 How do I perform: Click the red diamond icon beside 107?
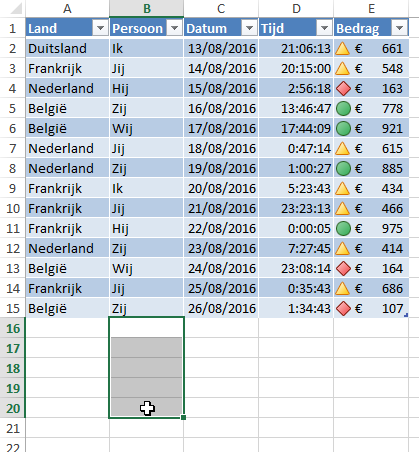tap(343, 309)
